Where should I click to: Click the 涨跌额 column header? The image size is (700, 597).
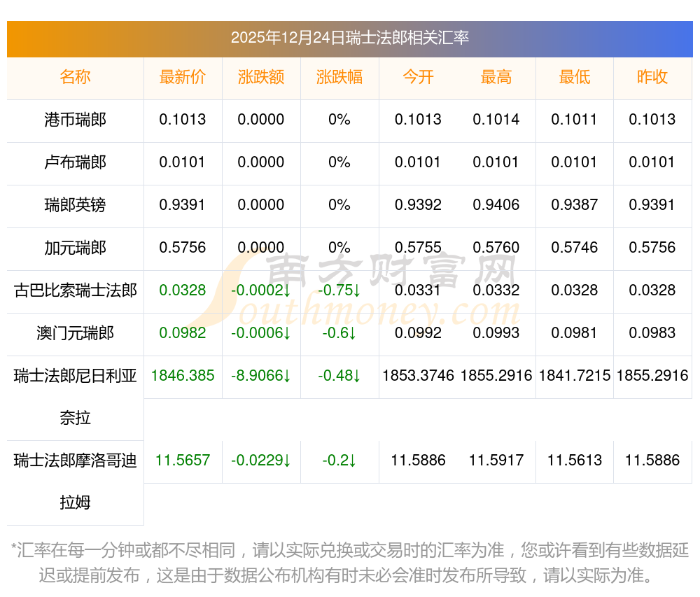[x=261, y=77]
